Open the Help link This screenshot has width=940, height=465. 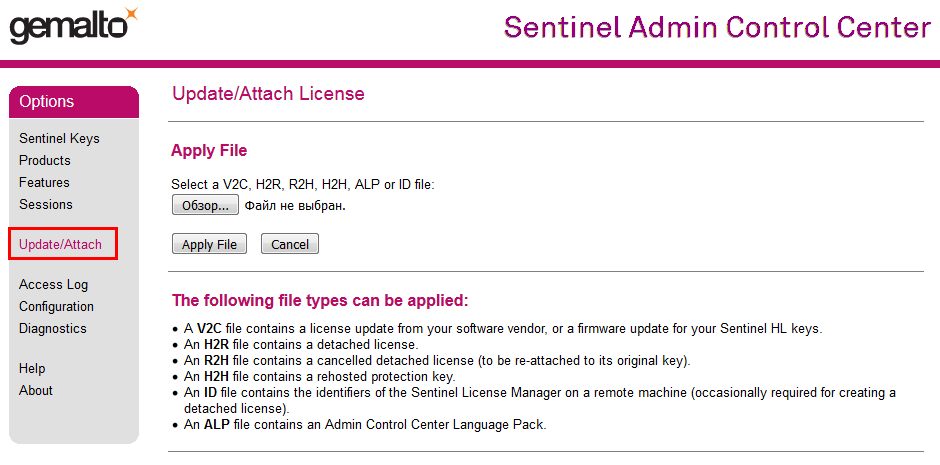(32, 369)
